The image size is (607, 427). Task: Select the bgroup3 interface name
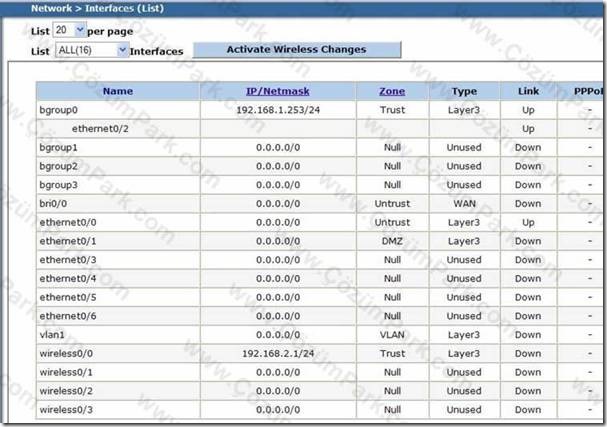tap(58, 185)
